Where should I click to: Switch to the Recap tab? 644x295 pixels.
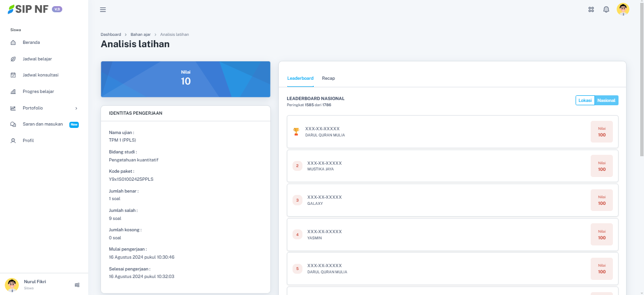(x=328, y=78)
